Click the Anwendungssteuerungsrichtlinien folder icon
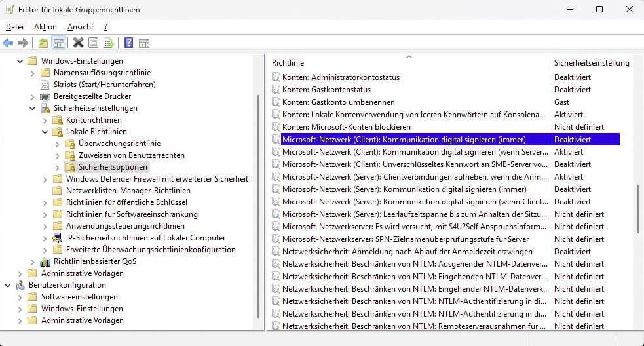 click(x=58, y=226)
